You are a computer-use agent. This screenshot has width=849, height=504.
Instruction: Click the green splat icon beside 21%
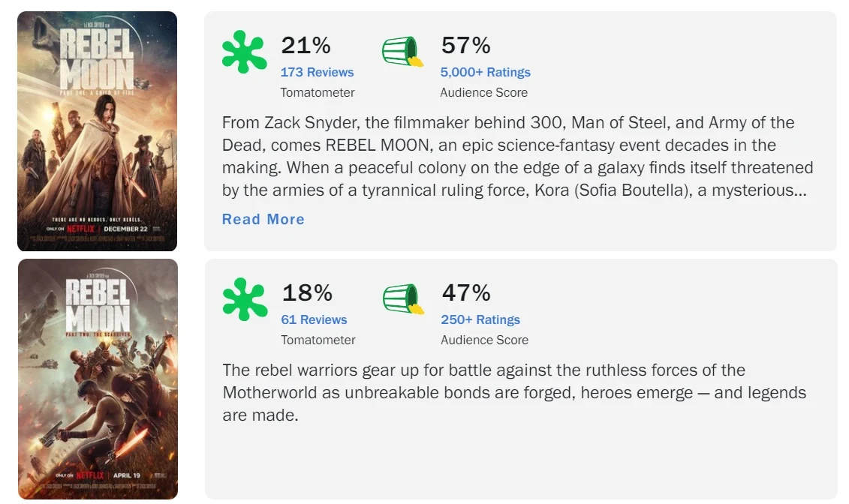coord(244,52)
